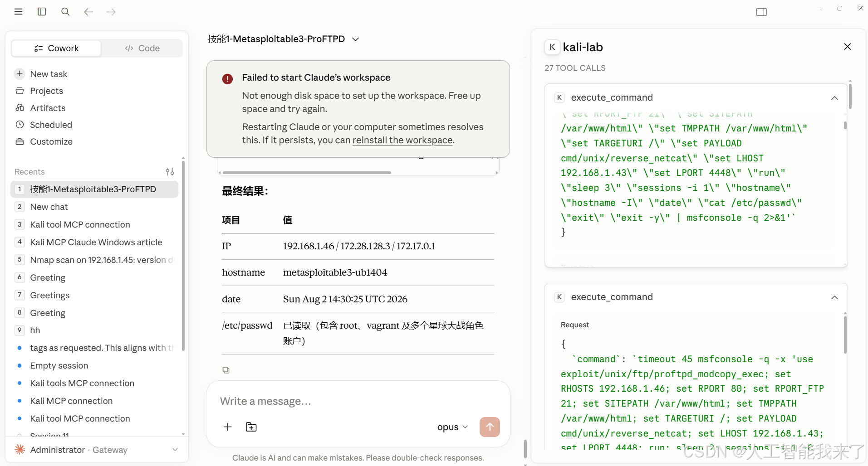Click the red error alert icon
The height and width of the screenshot is (466, 868).
click(227, 79)
